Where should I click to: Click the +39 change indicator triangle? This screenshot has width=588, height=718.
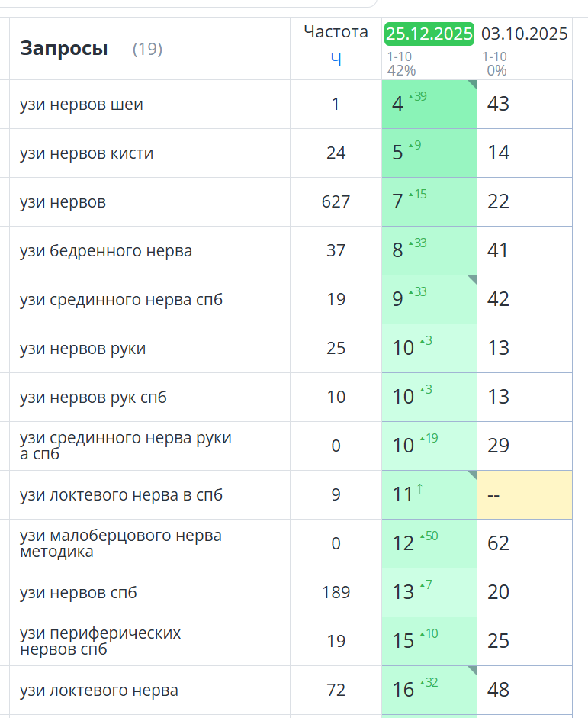click(410, 97)
